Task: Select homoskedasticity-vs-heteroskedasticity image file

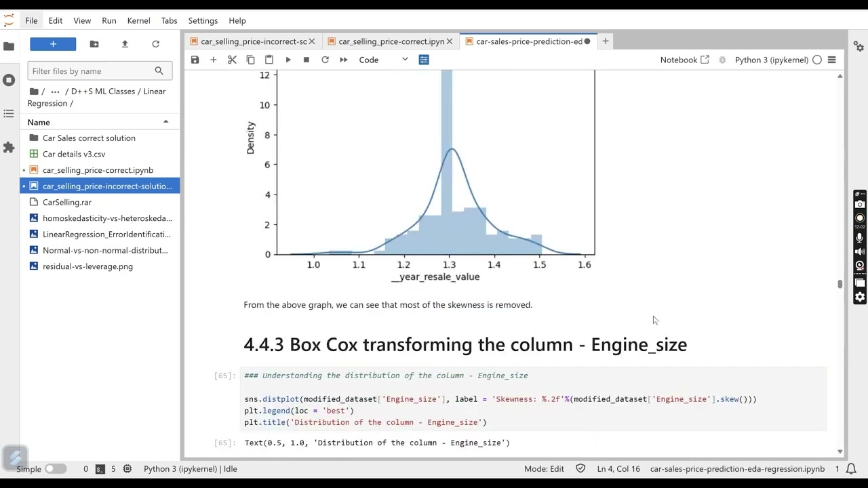Action: click(x=107, y=218)
